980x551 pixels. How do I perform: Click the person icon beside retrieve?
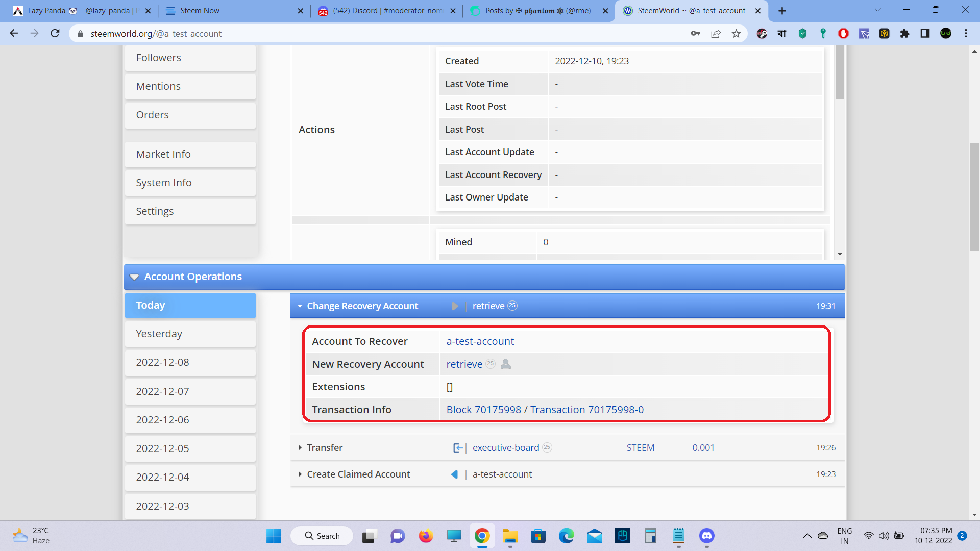point(506,364)
